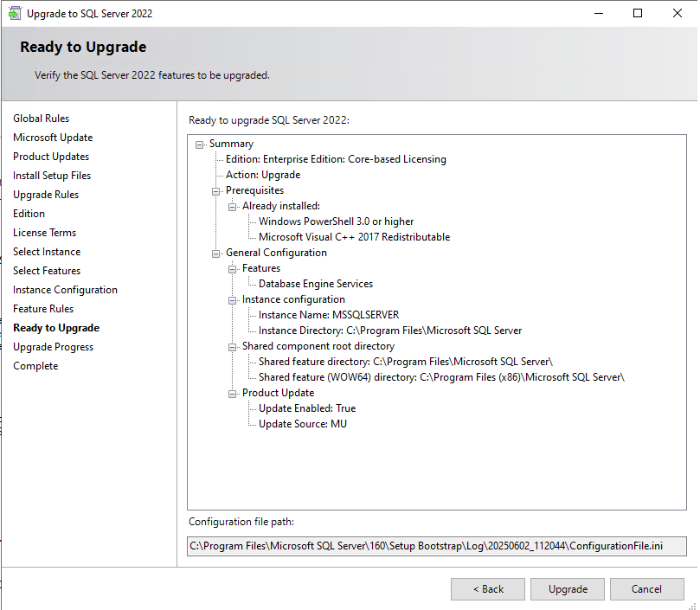This screenshot has width=700, height=610.
Task: Select Instance Name: MSSQLSERVER entry
Action: tap(328, 315)
